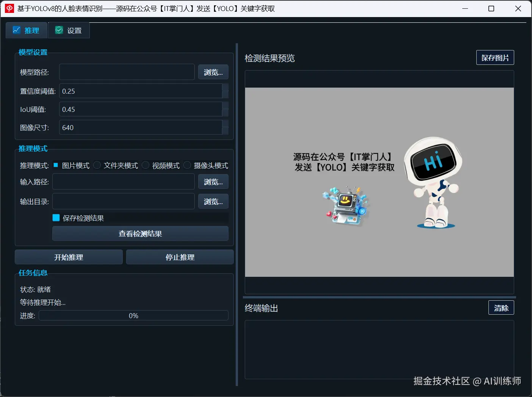Screen dimensions: 532x397
Task: Increase 置信度阈值 using its up stepper
Action: tap(225, 88)
